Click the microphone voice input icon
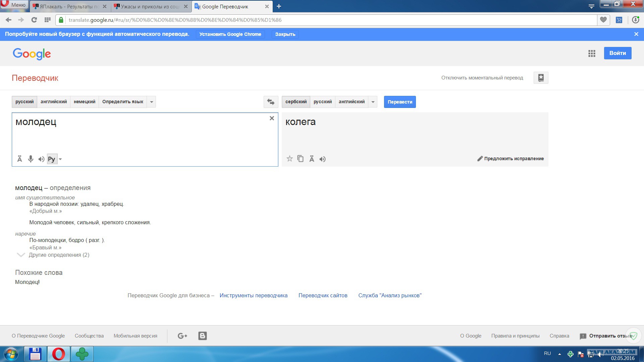 click(31, 159)
